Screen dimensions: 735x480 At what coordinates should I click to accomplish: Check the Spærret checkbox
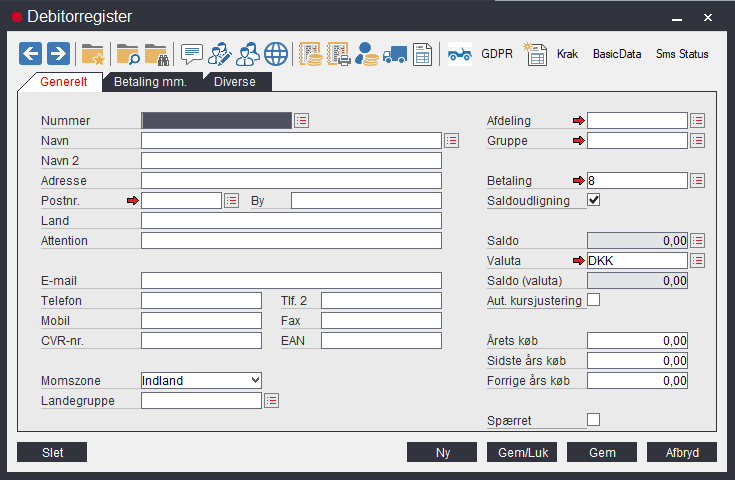tap(594, 420)
